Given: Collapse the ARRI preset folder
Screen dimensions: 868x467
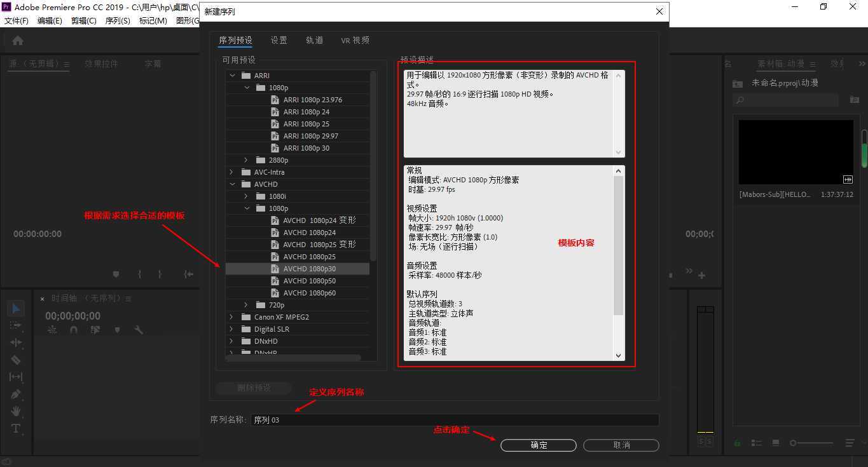Looking at the screenshot, I should [233, 76].
